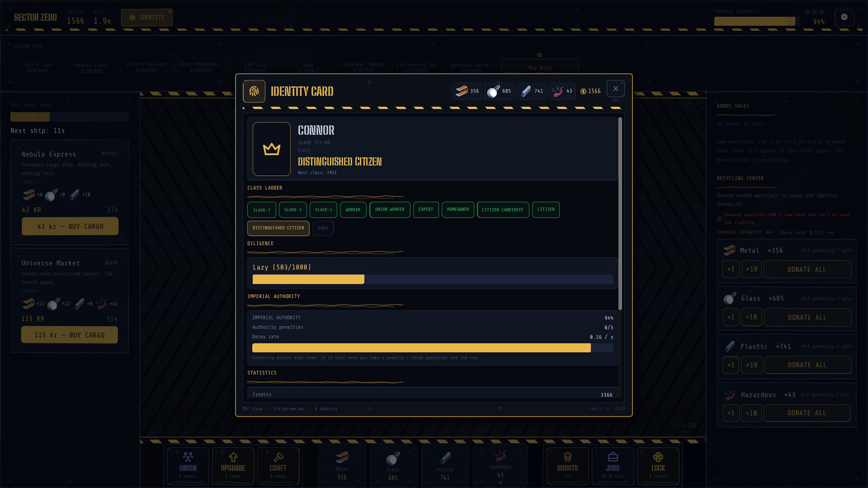Select the Slave-7 class ladder step
This screenshot has width=868, height=488.
click(262, 210)
